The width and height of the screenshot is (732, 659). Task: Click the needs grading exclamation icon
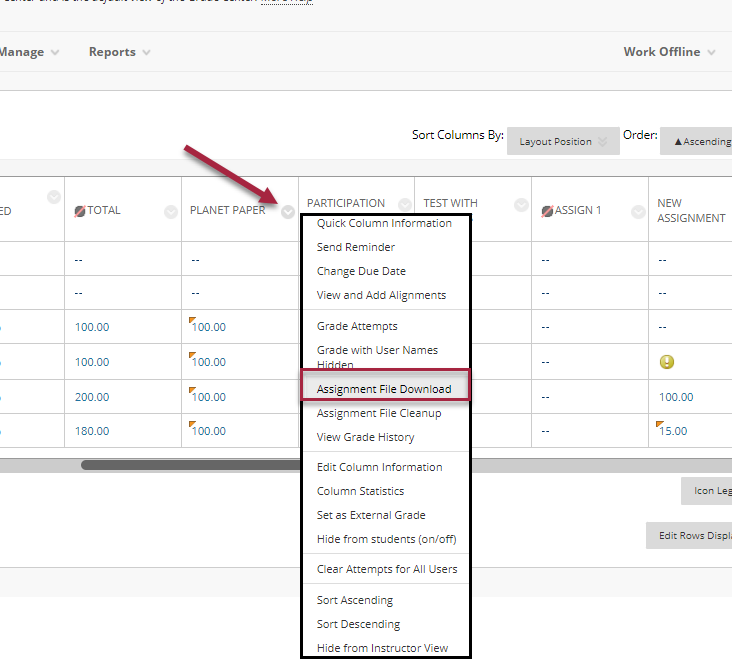(x=667, y=362)
